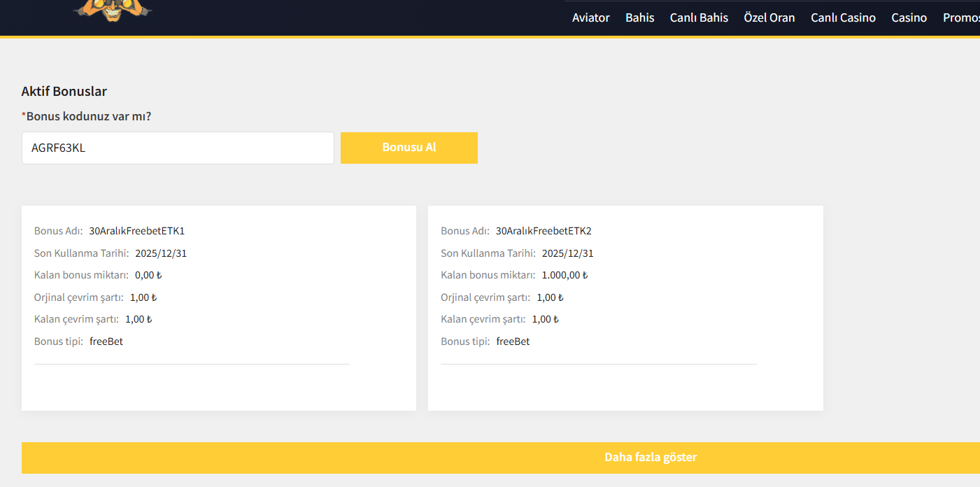Click freeBet type in ETK1 card
The image size is (980, 487).
106,341
